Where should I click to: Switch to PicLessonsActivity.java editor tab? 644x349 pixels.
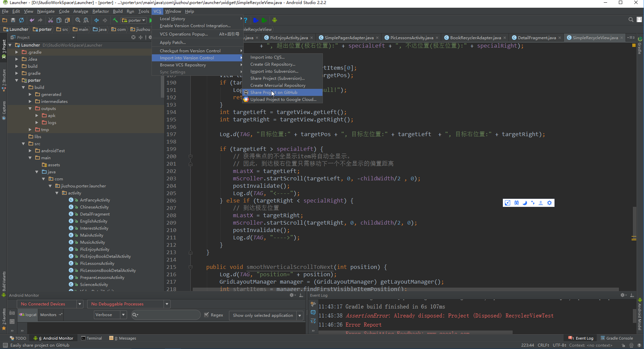(x=411, y=38)
